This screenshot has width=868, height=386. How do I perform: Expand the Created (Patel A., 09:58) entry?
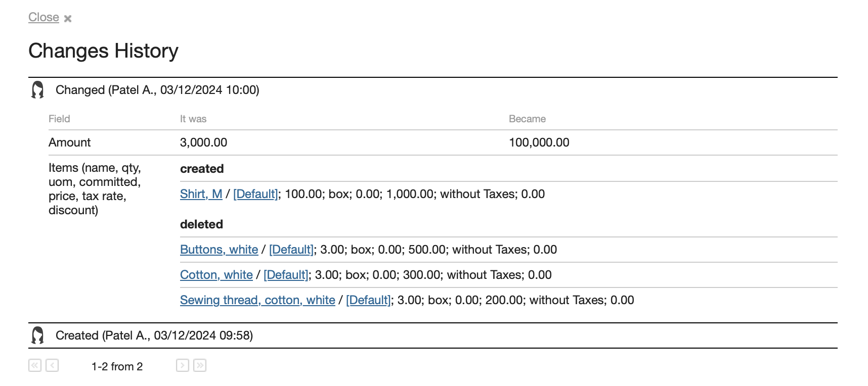coord(154,335)
